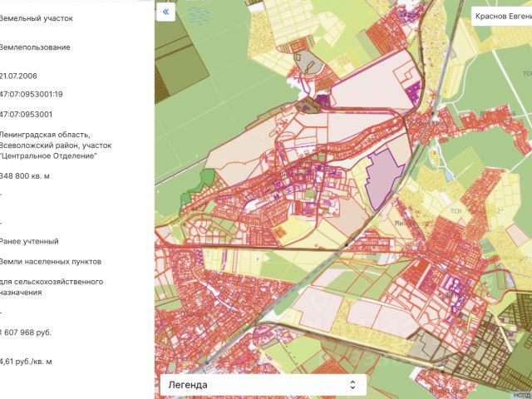Click the registration date 21.07.2006

[18, 76]
